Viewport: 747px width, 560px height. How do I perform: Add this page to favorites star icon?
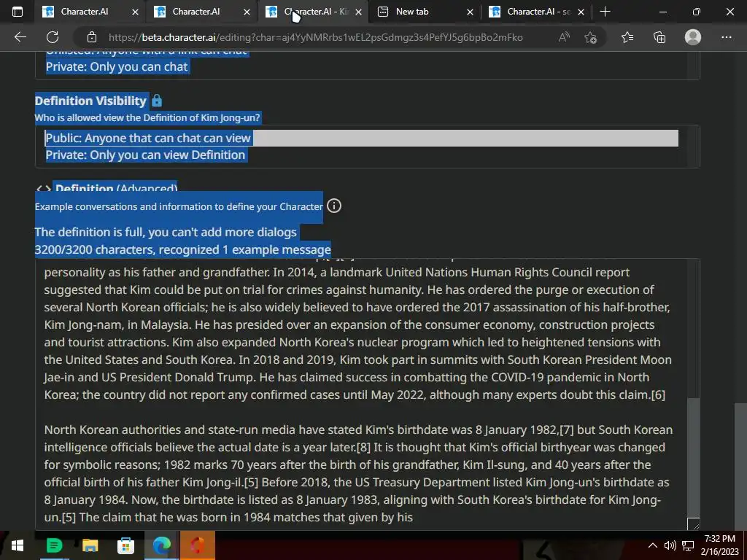coord(590,37)
